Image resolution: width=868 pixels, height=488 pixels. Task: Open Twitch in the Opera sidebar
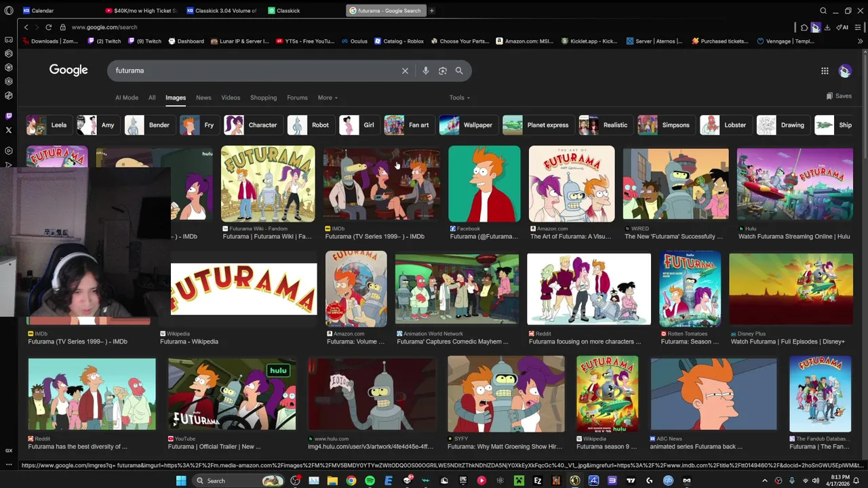click(x=8, y=116)
